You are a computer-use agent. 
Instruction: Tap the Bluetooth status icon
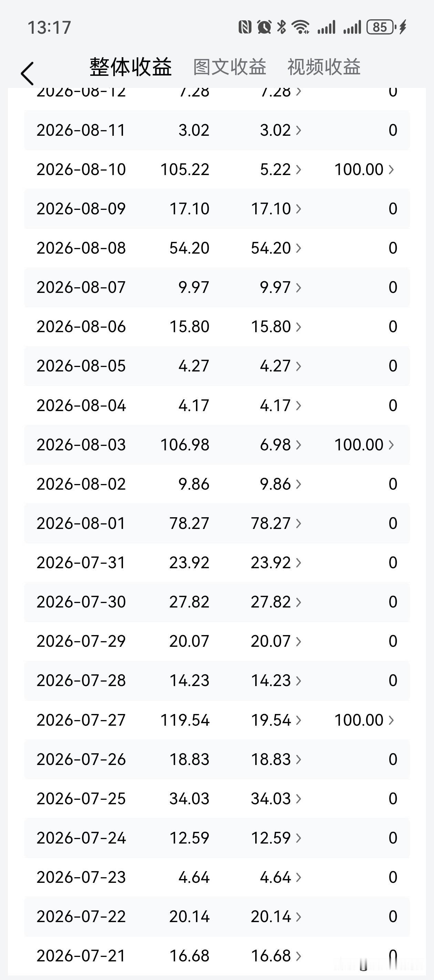pyautogui.click(x=281, y=27)
